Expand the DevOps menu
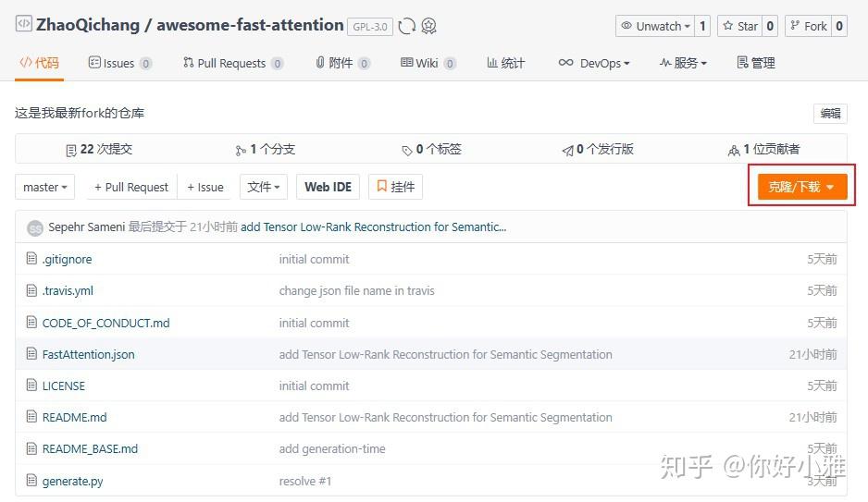 (x=594, y=63)
